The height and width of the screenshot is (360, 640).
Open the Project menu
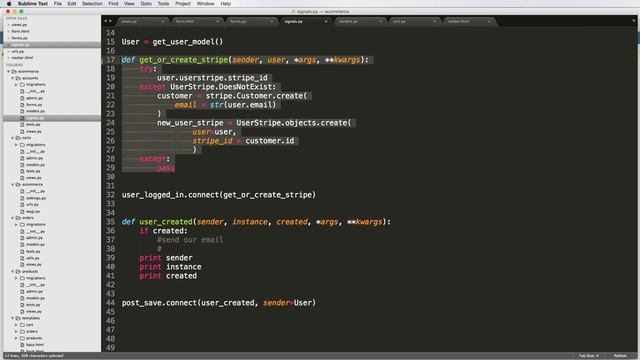click(183, 4)
